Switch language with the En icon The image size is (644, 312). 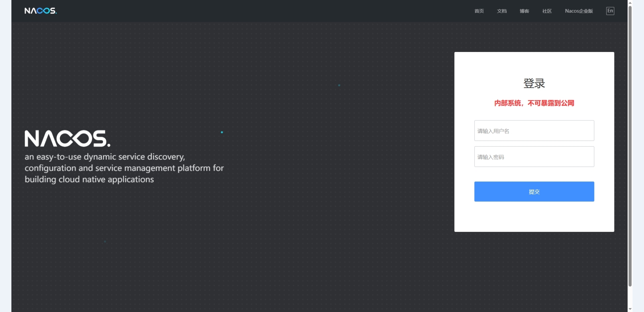(x=610, y=11)
